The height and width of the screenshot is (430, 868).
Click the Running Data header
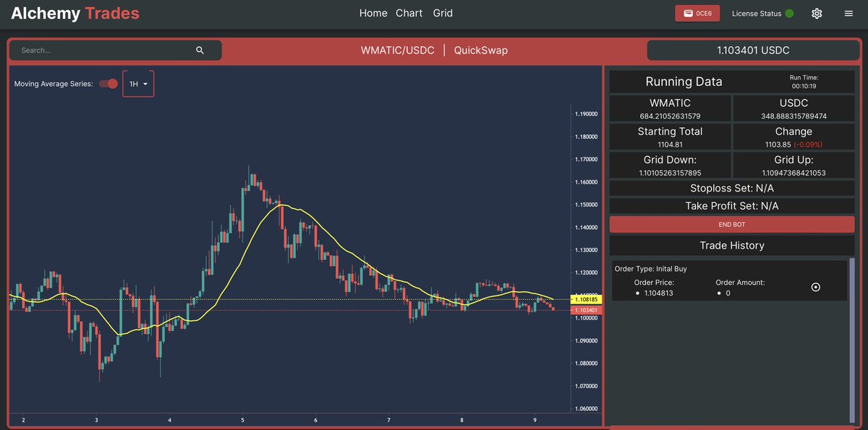684,82
